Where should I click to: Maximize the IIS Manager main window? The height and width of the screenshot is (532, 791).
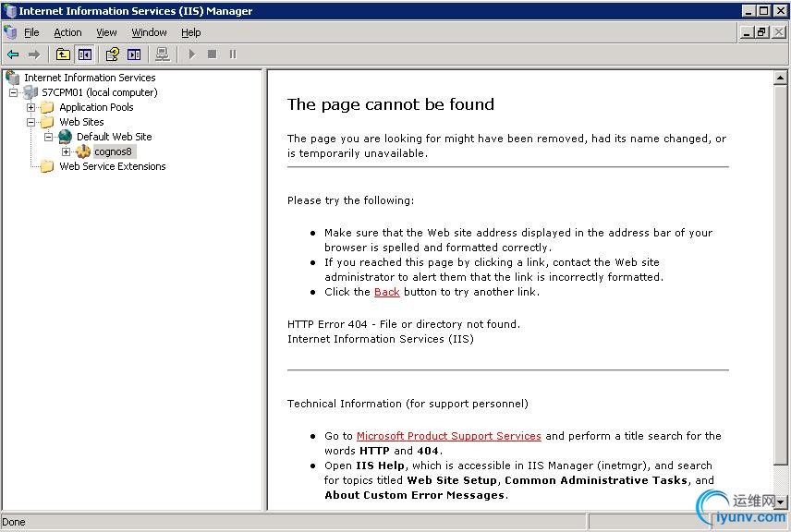pyautogui.click(x=764, y=10)
